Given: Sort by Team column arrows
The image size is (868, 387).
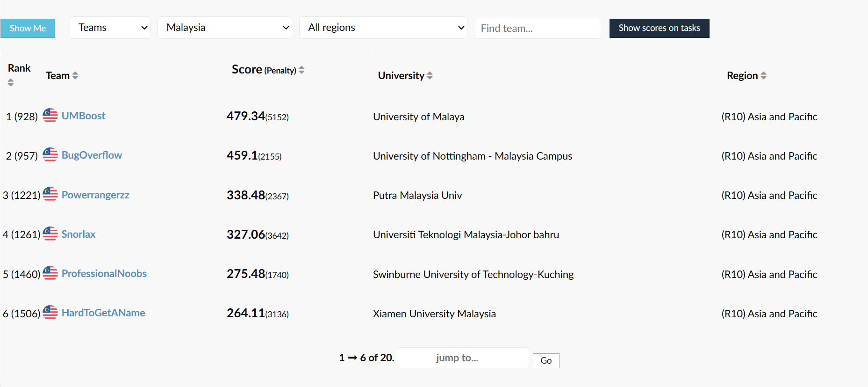Looking at the screenshot, I should tap(75, 75).
